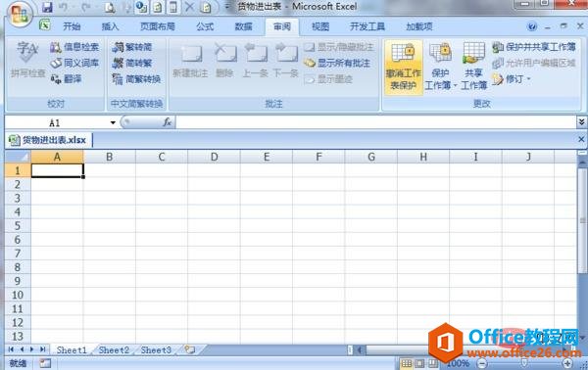Screen dimensions: 588x370
Task: Click the zoom in plus button
Action: pos(567,363)
